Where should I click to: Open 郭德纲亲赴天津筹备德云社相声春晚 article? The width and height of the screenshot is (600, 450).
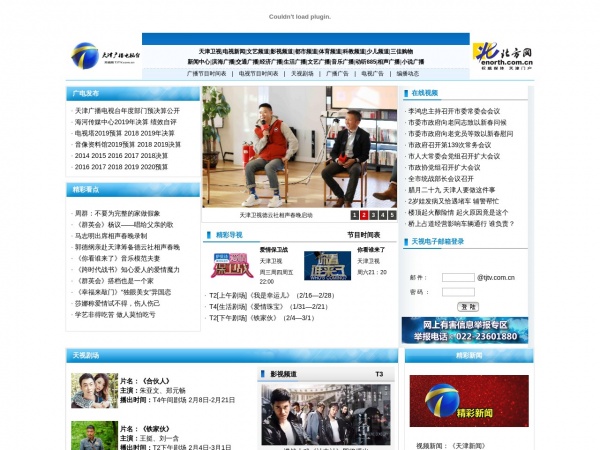click(127, 247)
